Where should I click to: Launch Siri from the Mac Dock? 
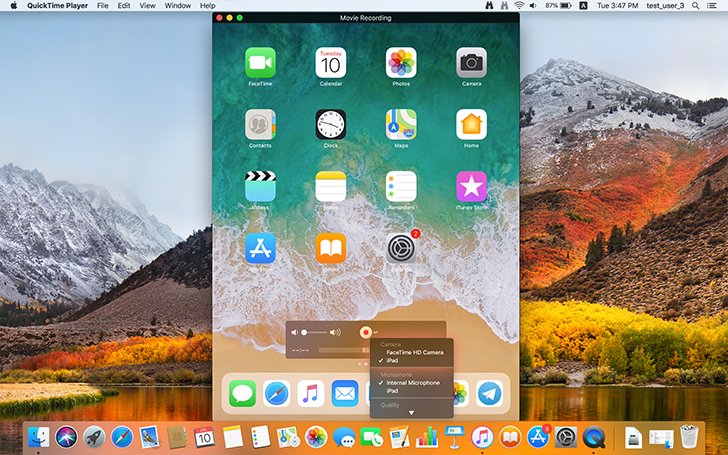click(x=66, y=437)
